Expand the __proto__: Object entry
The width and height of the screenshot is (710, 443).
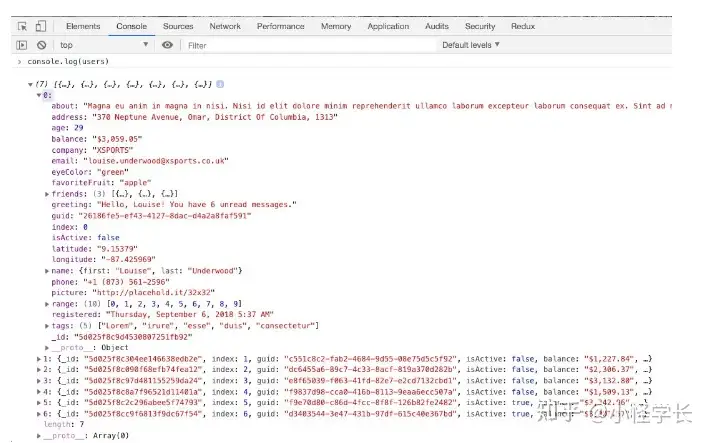47,348
